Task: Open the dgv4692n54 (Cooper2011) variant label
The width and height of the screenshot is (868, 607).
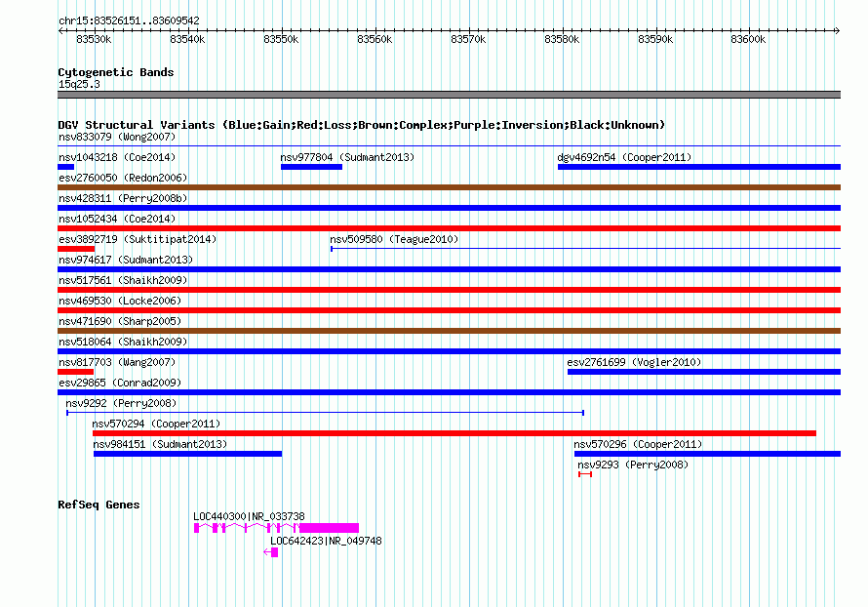Action: pyautogui.click(x=624, y=157)
